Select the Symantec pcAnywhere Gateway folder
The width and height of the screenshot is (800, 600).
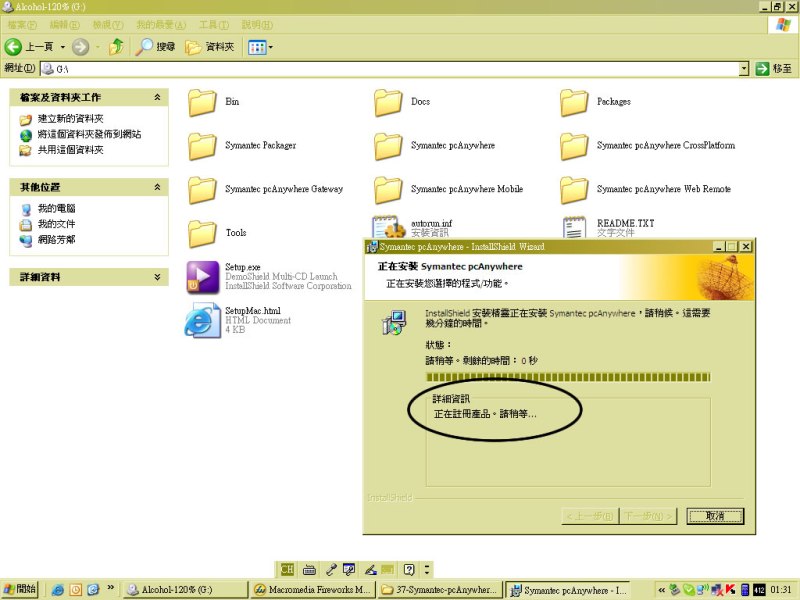[265, 189]
